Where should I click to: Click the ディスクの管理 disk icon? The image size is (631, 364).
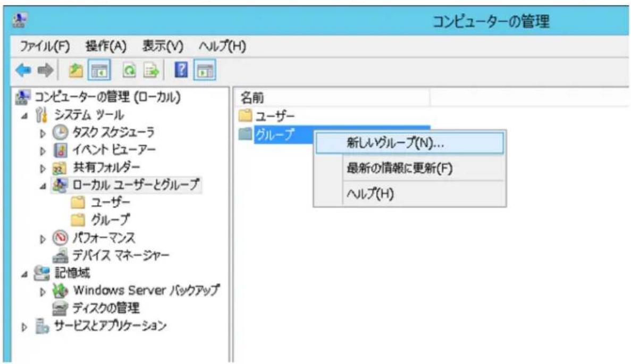60,309
